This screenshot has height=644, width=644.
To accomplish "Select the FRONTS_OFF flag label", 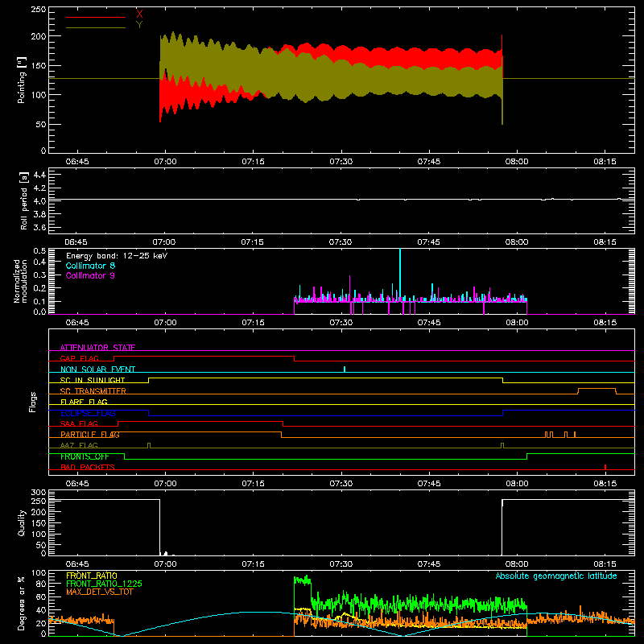I will pos(85,456).
